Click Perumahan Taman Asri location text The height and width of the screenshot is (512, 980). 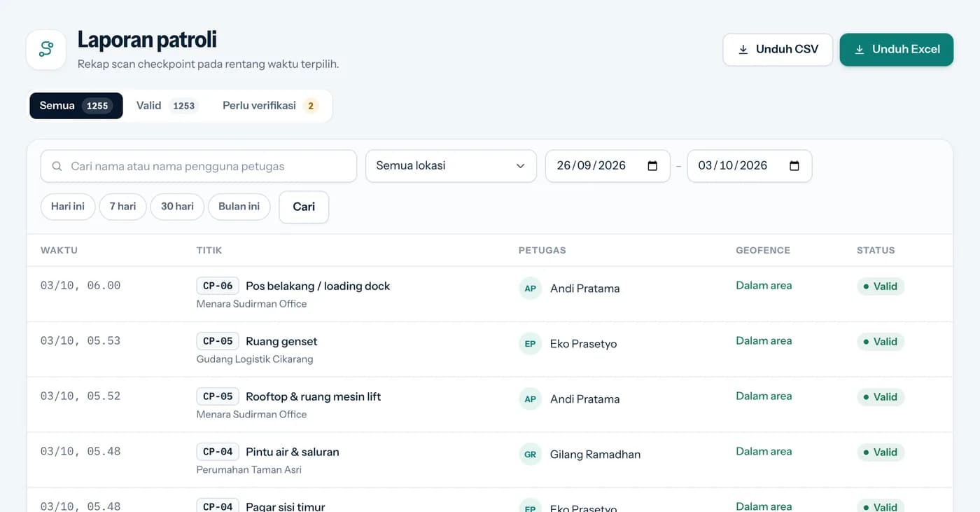point(249,470)
